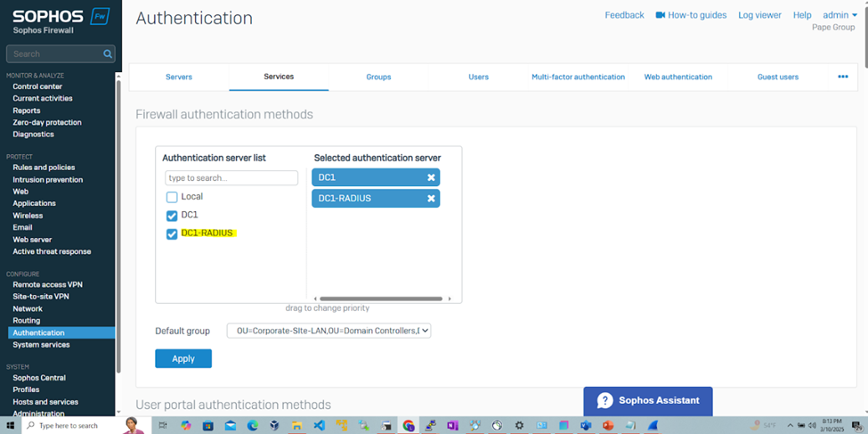
Task: Select the Services tab
Action: 279,77
